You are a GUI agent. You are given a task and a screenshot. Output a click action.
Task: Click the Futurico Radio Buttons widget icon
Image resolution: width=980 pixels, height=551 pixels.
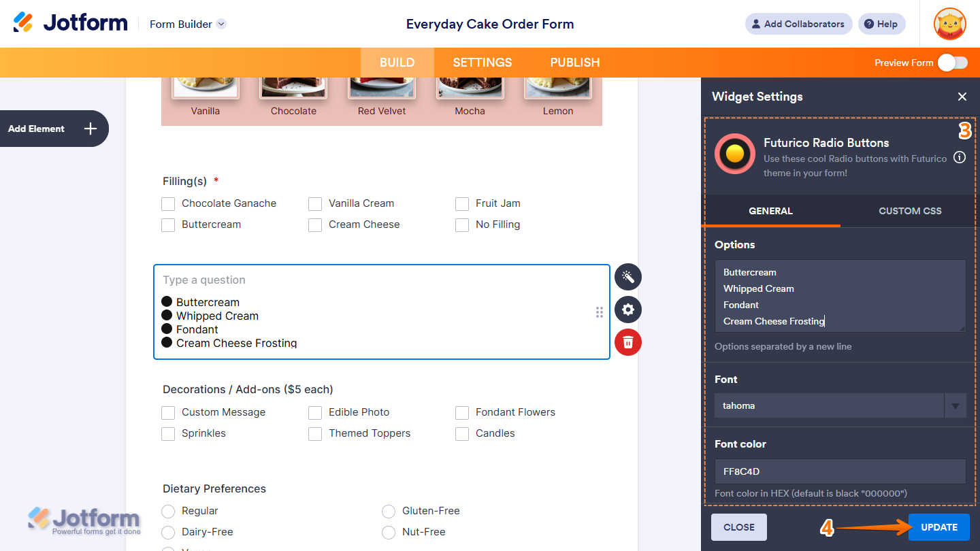click(x=734, y=154)
